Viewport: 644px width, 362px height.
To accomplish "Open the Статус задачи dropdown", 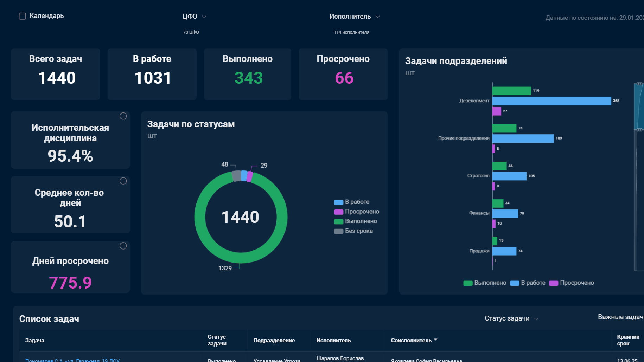I will coord(511,318).
